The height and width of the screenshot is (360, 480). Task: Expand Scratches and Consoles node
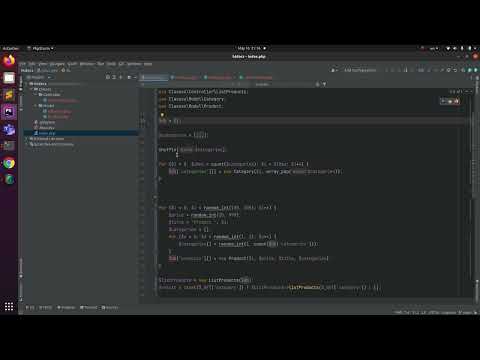tap(27, 144)
